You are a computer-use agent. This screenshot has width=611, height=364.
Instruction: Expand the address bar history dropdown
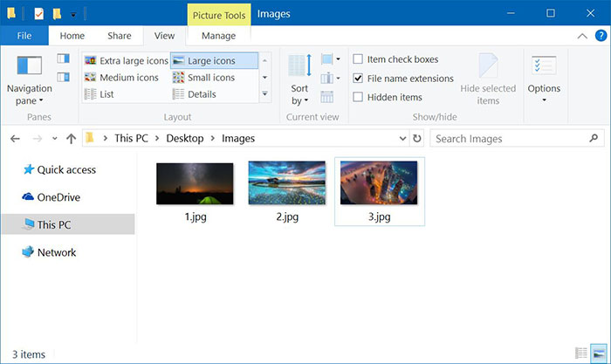pyautogui.click(x=402, y=138)
